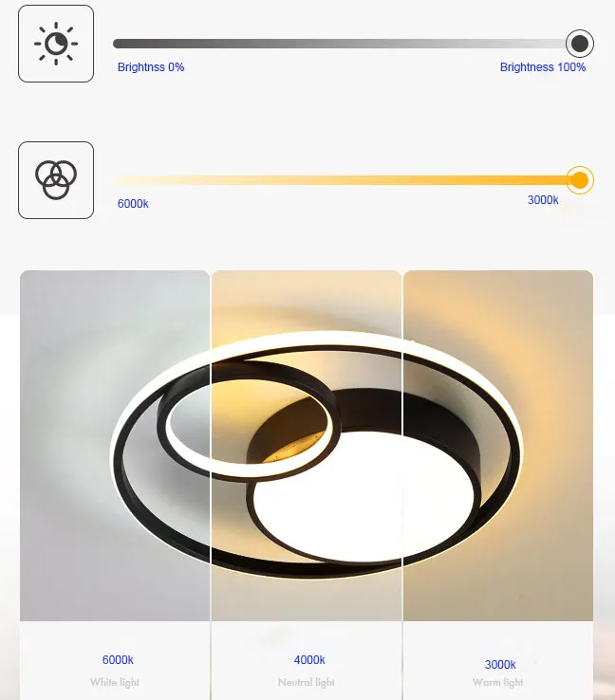Click the Brightness 100% label
Viewport: 615px width, 700px height.
click(x=543, y=67)
